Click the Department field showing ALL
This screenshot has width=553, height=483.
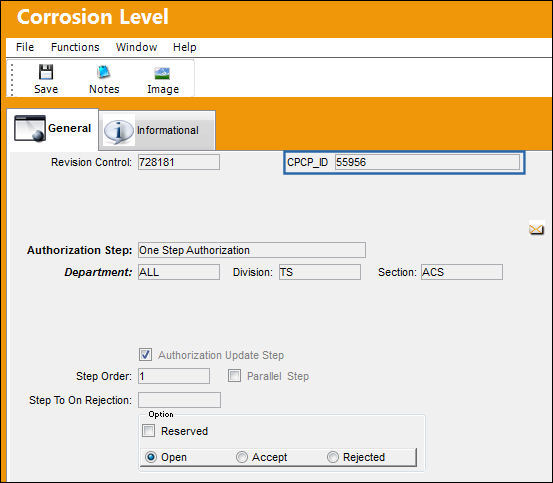(179, 272)
